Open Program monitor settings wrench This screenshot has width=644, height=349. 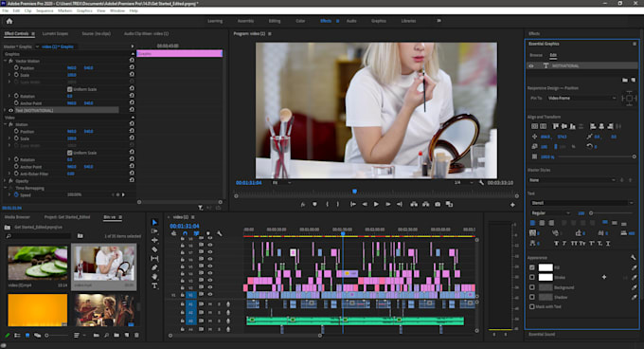(x=481, y=182)
